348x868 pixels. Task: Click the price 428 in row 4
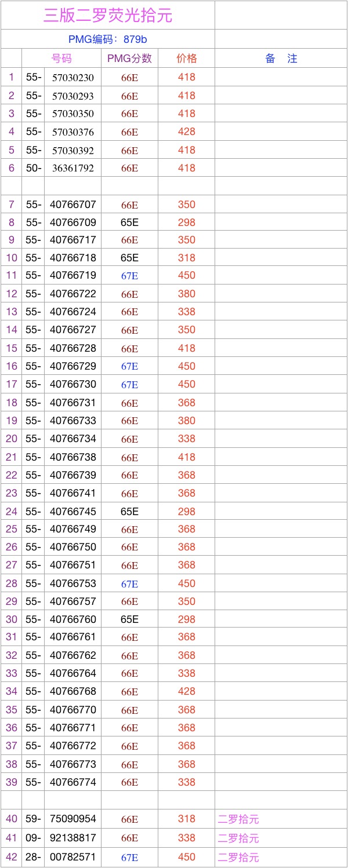point(186,132)
